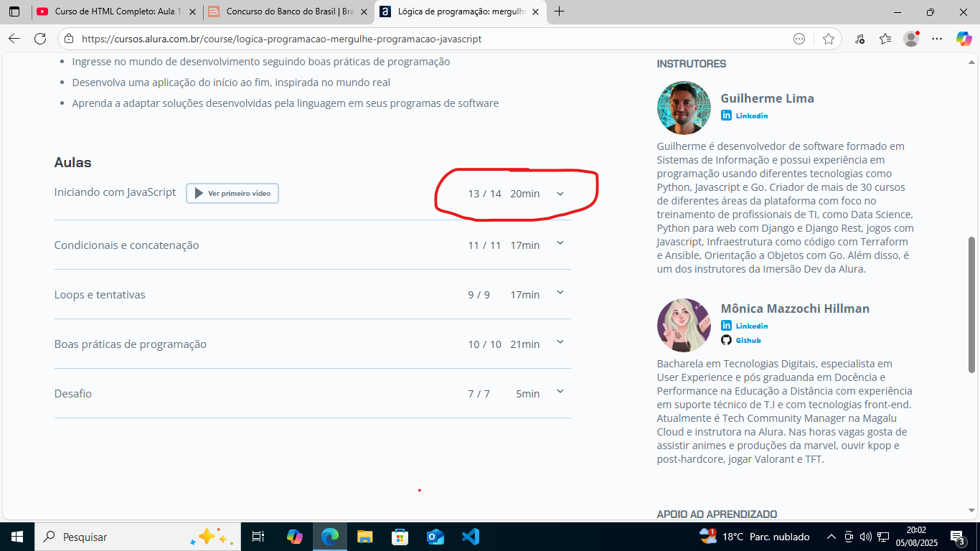Click the browser Back arrow

[x=14, y=39]
